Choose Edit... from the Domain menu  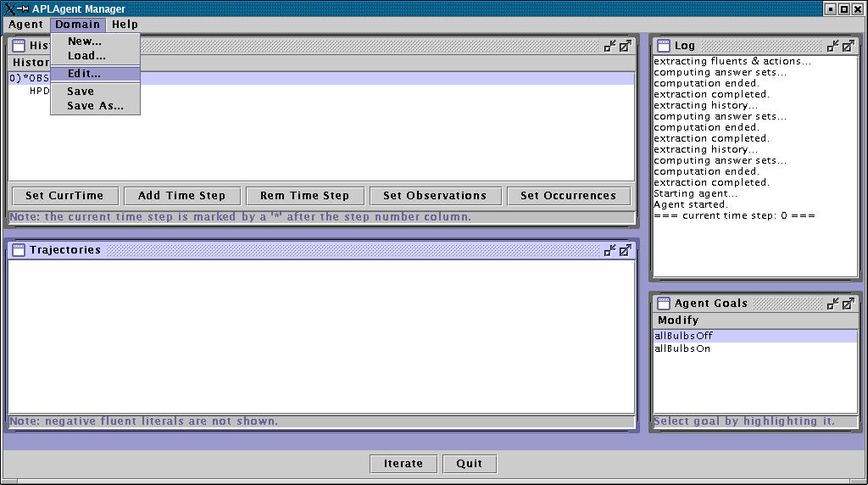pyautogui.click(x=84, y=74)
